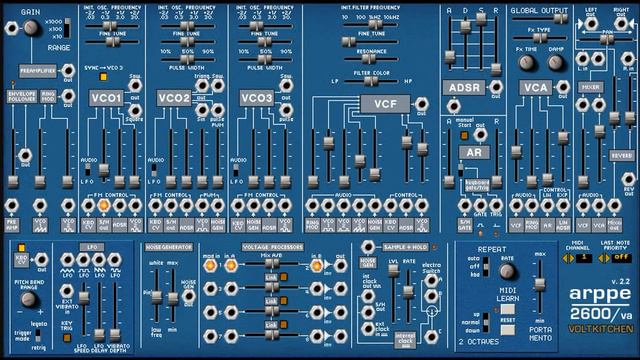Click the sine wave LFO output jack

115,260
